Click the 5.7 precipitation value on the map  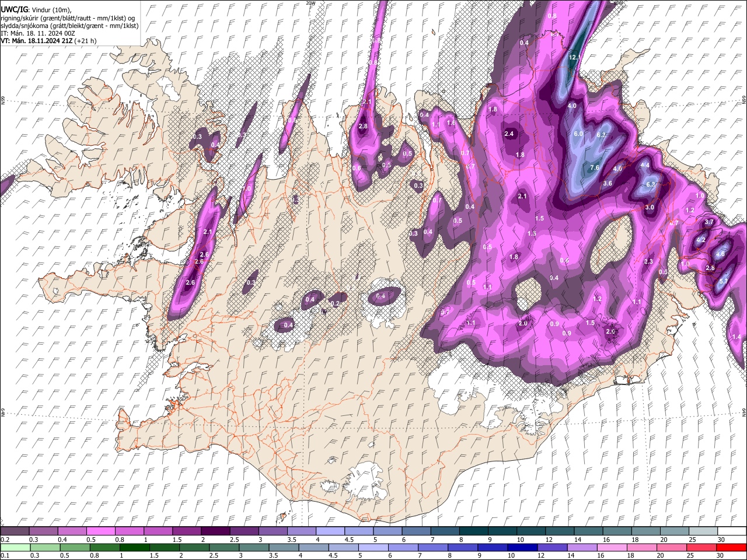click(x=723, y=281)
